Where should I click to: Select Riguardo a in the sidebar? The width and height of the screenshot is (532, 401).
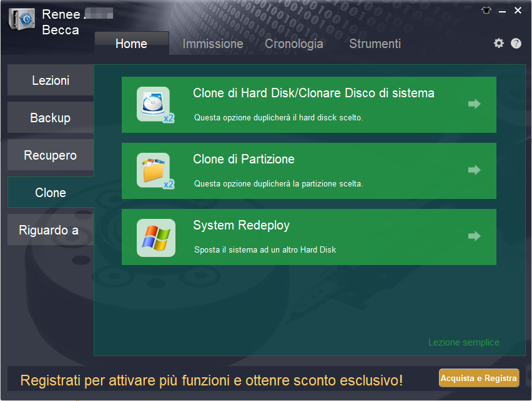point(50,229)
